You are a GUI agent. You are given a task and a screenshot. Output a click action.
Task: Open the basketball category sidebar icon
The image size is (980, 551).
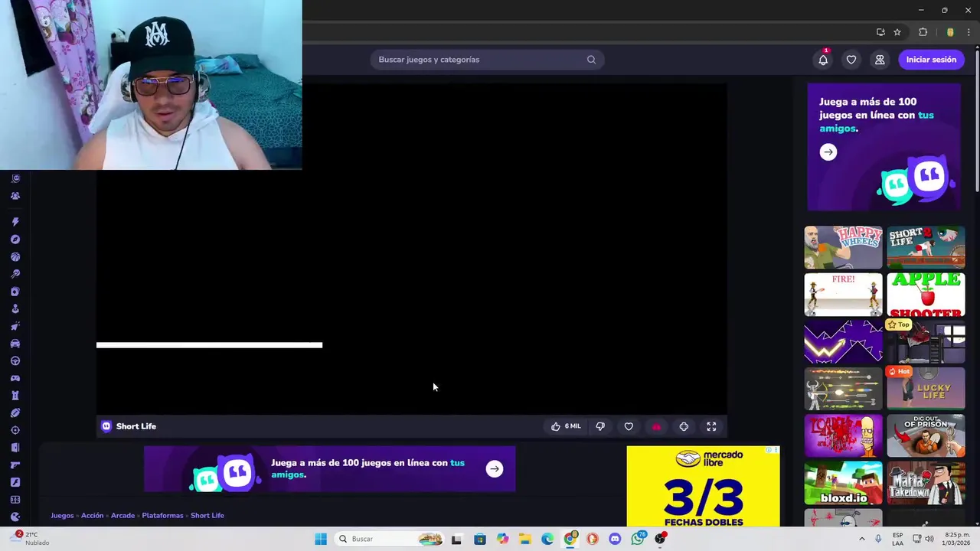15,257
